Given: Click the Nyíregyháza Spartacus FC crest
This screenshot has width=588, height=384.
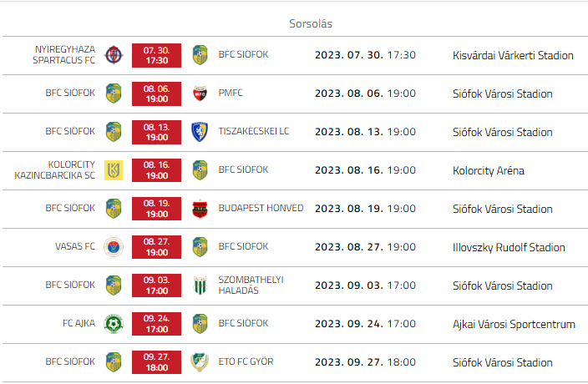Looking at the screenshot, I should (x=114, y=55).
